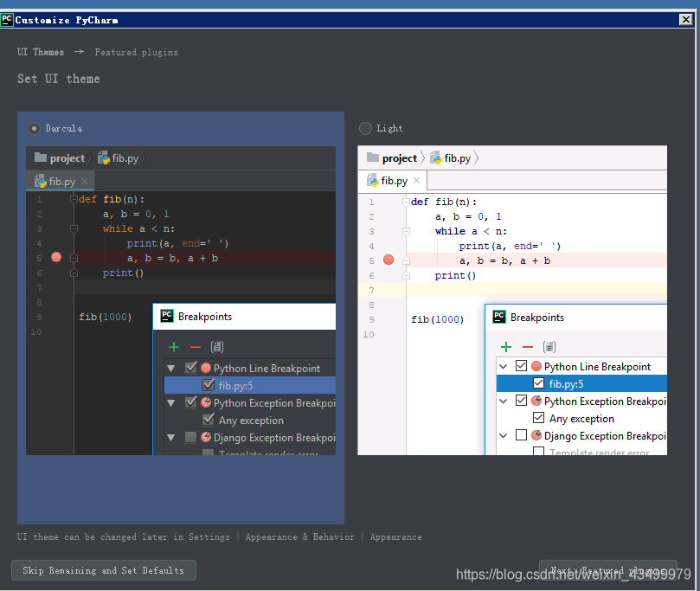Select the Light theme radio button
The image size is (700, 591).
click(365, 129)
